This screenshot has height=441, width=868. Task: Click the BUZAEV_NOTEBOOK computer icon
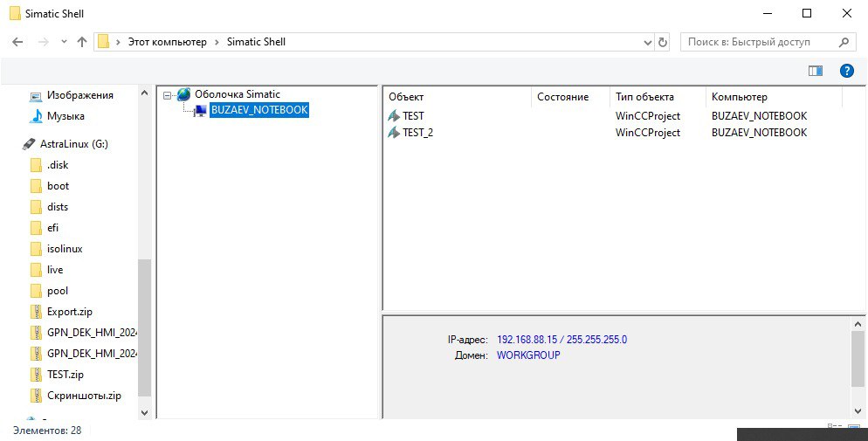(200, 110)
